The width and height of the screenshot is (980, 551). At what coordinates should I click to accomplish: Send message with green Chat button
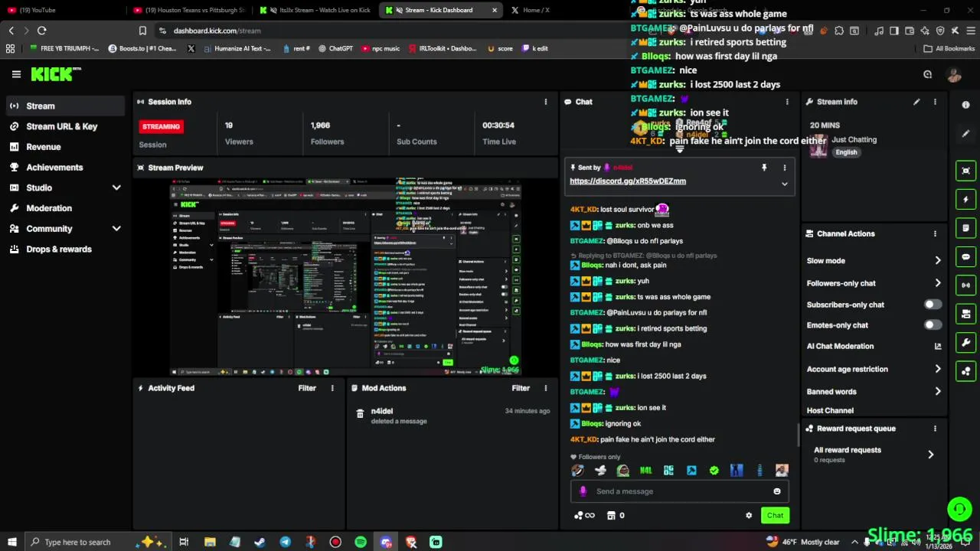[775, 515]
